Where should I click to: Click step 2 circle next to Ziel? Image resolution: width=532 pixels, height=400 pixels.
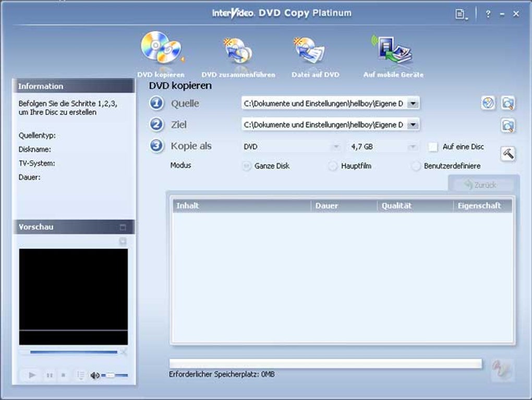(156, 124)
